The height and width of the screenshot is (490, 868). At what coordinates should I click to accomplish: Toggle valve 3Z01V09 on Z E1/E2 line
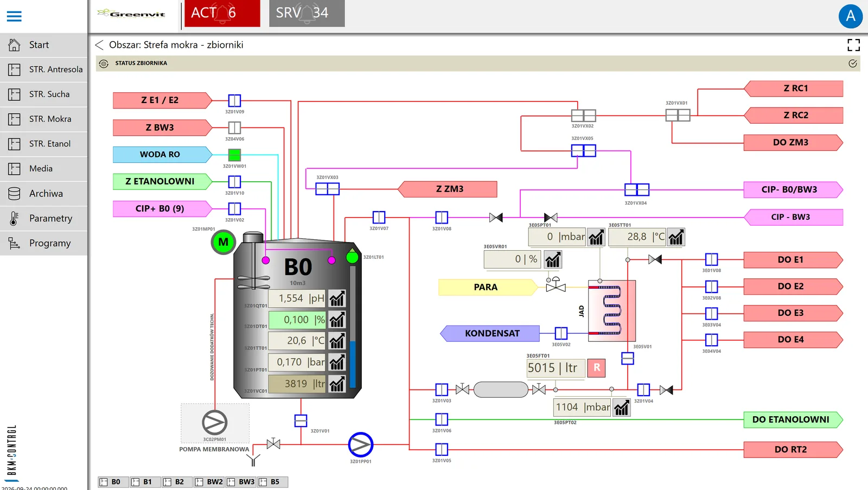click(234, 100)
